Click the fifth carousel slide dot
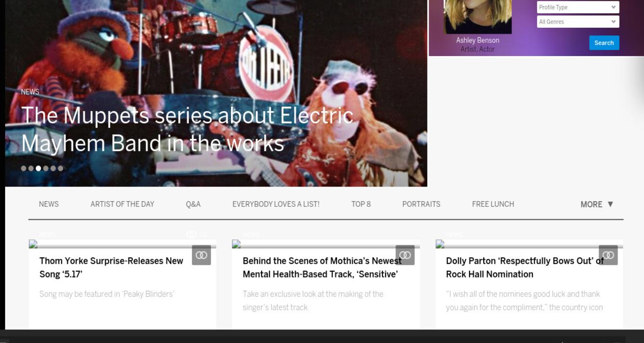 coord(53,168)
